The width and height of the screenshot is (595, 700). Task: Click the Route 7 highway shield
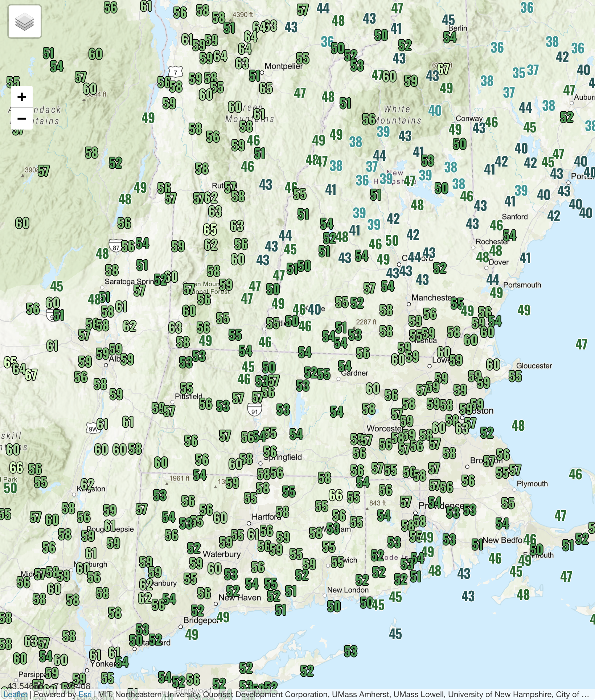[x=176, y=72]
